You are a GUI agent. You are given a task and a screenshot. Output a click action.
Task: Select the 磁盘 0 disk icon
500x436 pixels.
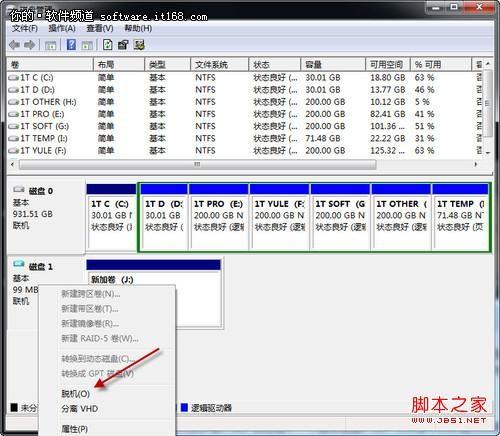pos(19,190)
